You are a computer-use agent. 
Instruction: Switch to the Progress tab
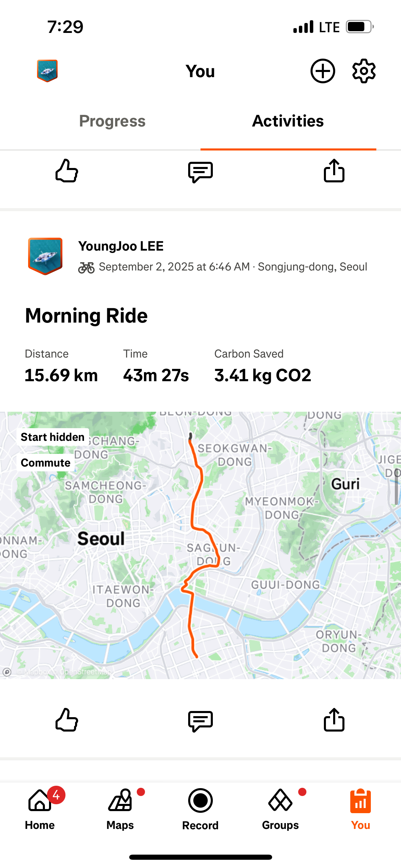112,121
